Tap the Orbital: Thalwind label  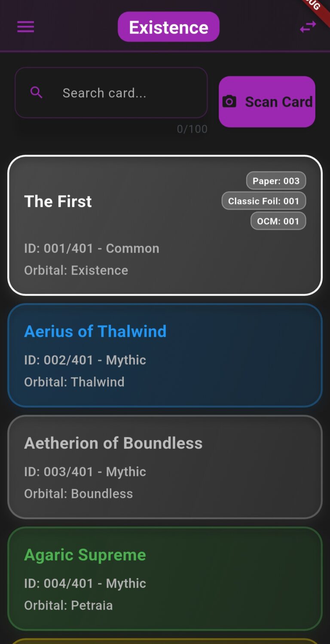74,382
